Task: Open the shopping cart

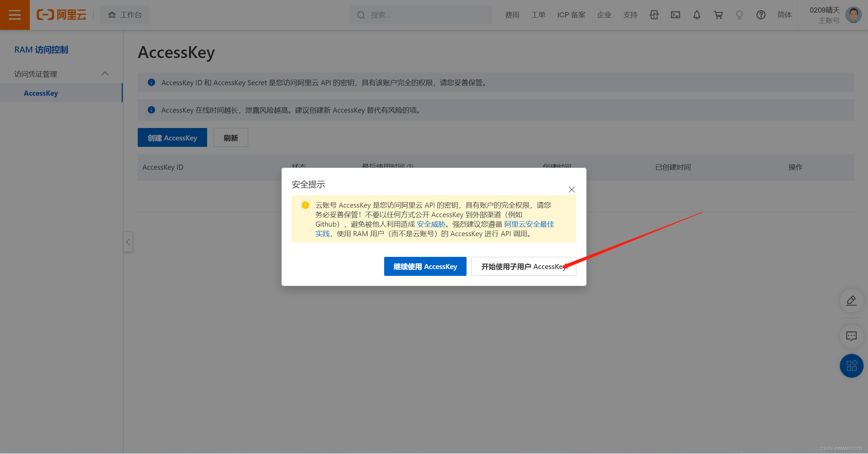Action: click(718, 15)
